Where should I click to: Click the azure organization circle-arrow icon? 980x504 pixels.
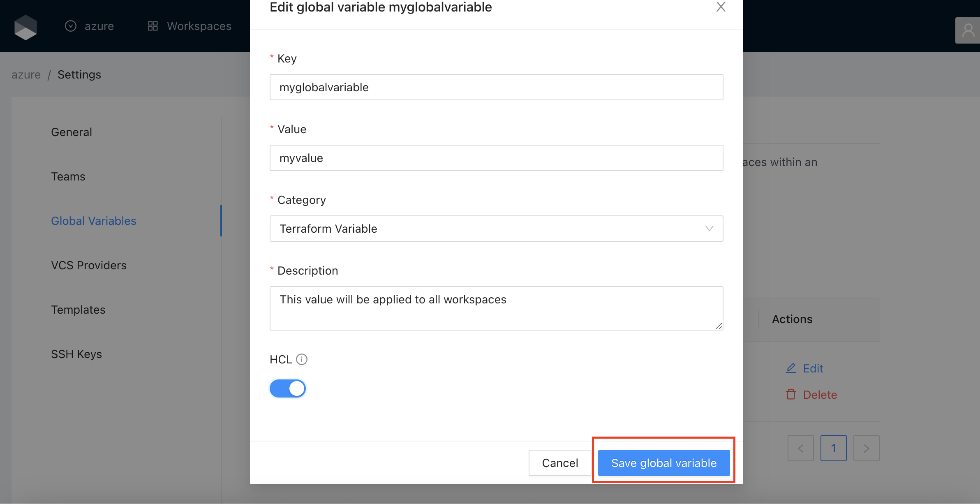point(71,26)
